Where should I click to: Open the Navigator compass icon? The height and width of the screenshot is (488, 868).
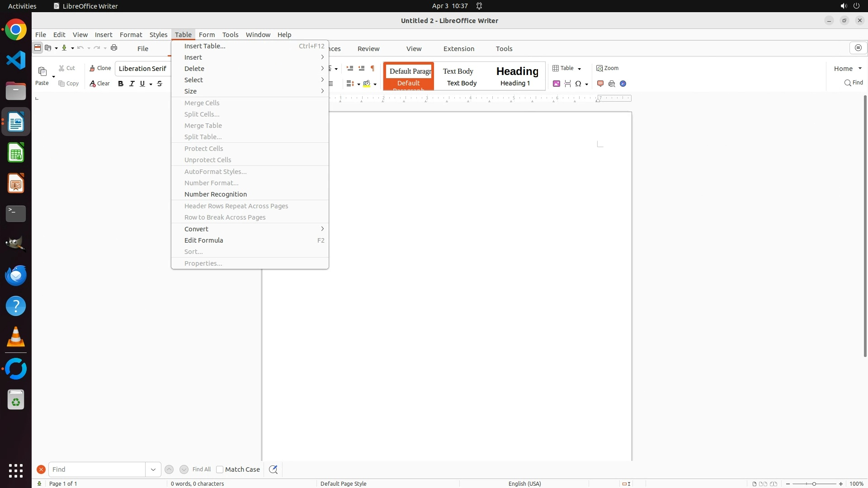[x=623, y=84]
